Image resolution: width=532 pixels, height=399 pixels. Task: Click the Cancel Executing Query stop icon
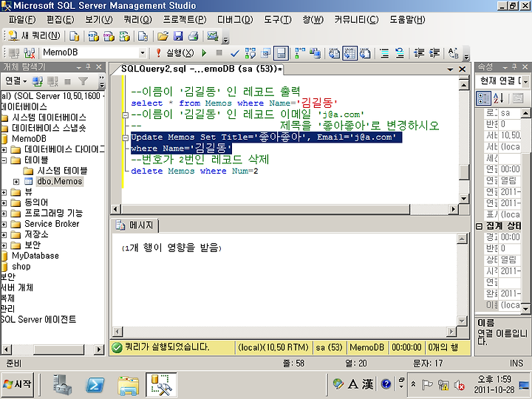[x=219, y=52]
